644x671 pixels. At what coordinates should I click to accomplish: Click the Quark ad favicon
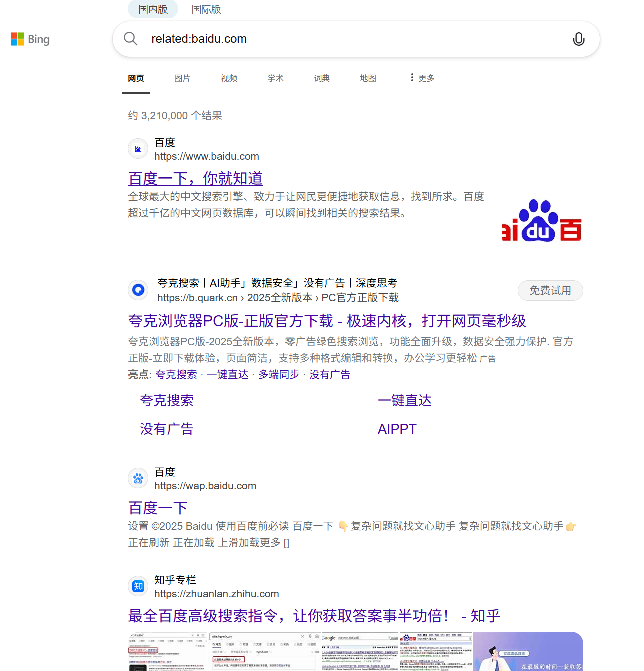(138, 290)
